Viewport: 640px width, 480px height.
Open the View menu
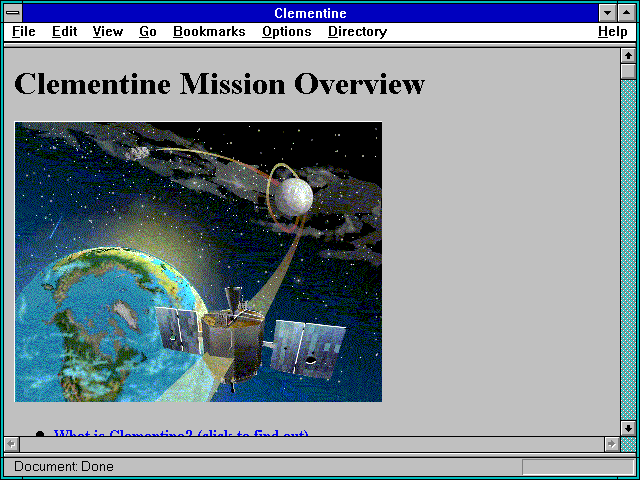[x=108, y=32]
